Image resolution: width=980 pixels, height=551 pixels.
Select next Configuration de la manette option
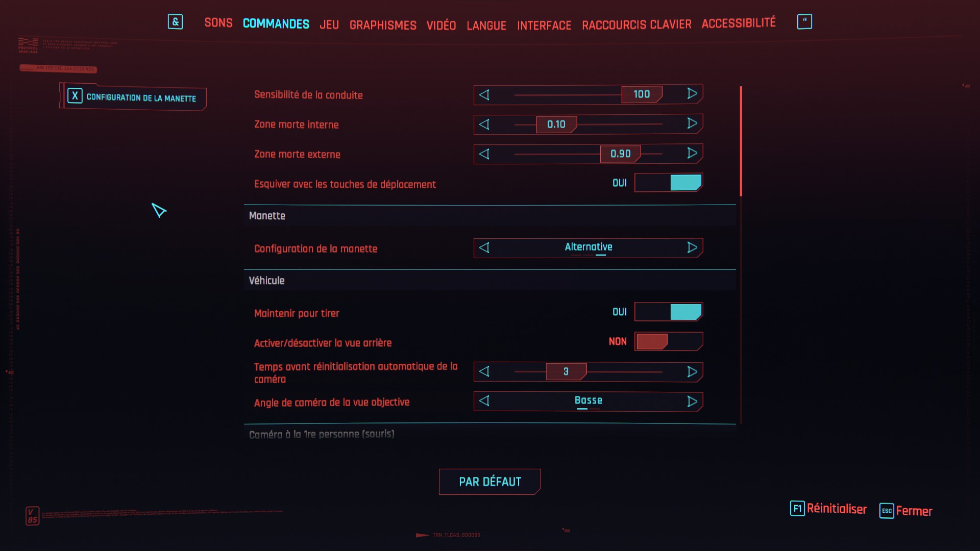coord(692,248)
